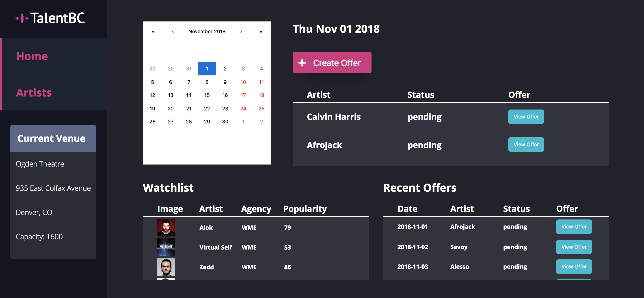
Task: Click Create Offer button
Action: pyautogui.click(x=332, y=62)
